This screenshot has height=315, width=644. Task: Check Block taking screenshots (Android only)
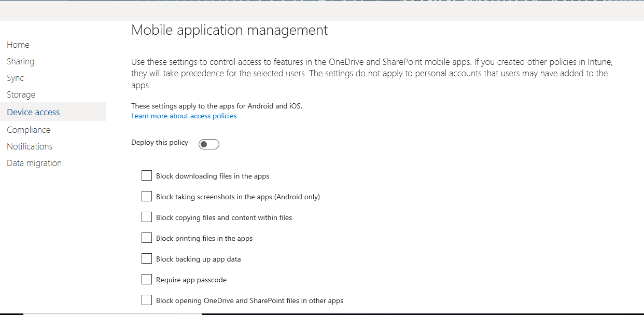tap(147, 197)
